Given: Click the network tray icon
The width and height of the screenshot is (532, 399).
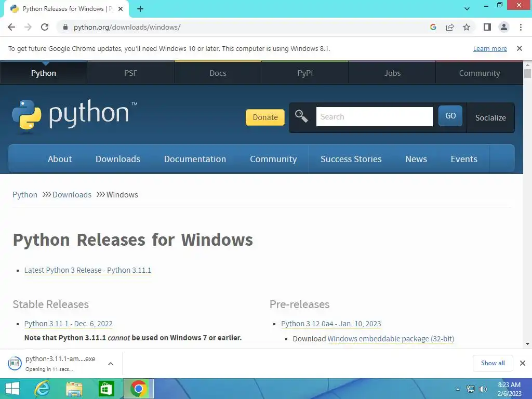Looking at the screenshot, I should point(471,389).
